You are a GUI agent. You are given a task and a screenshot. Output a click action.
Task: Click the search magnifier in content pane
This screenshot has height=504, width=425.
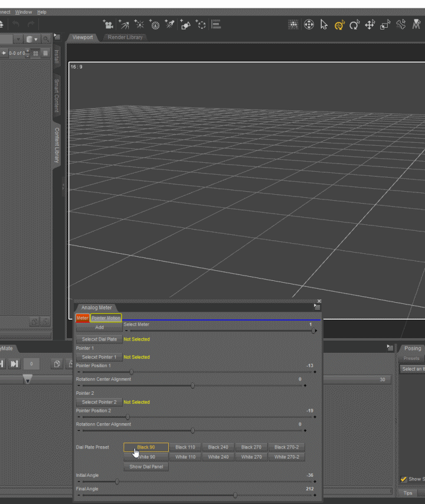[x=46, y=39]
